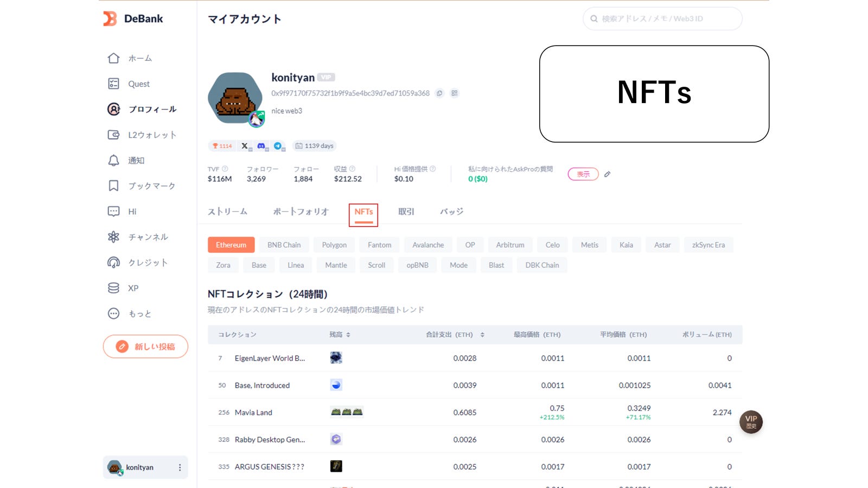
Task: Switch to the 取引 tab
Action: click(406, 211)
